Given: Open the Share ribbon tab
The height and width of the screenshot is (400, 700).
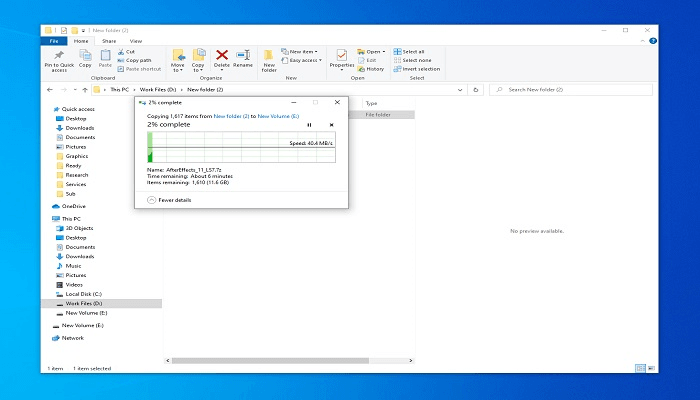Looking at the screenshot, I should (109, 41).
